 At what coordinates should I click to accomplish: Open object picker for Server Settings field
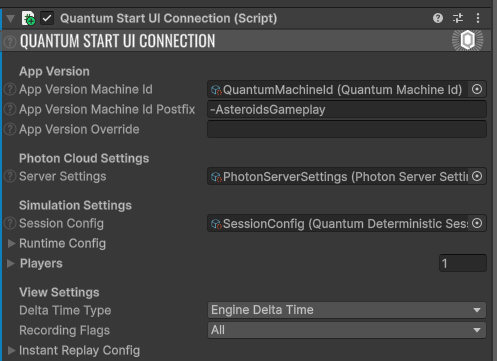click(x=477, y=176)
